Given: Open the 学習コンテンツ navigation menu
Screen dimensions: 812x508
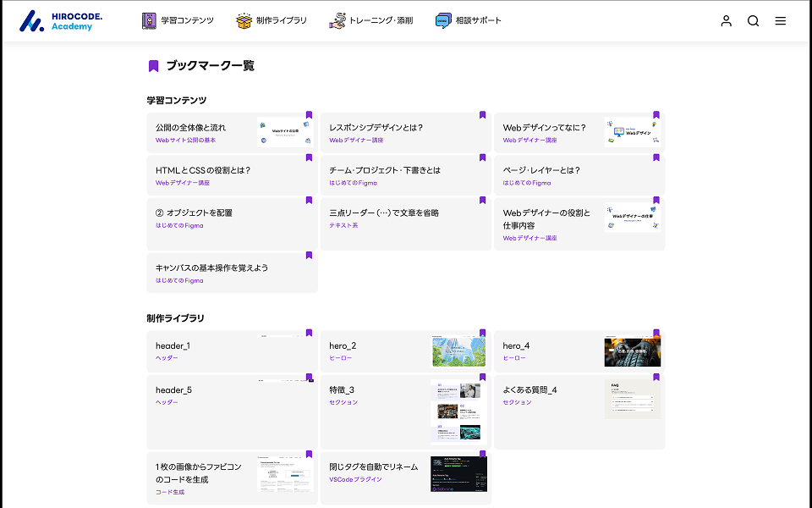Looking at the screenshot, I should click(187, 21).
